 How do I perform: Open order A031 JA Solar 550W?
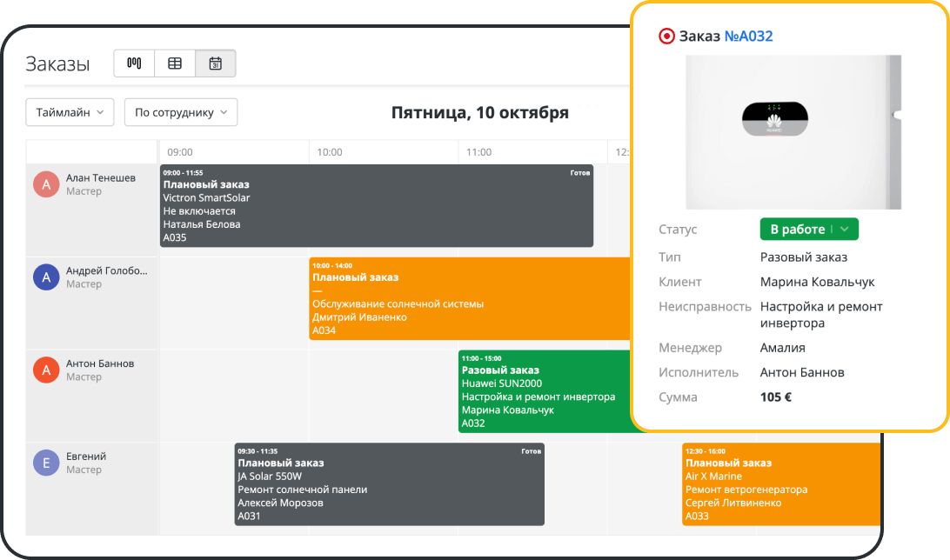[389, 484]
